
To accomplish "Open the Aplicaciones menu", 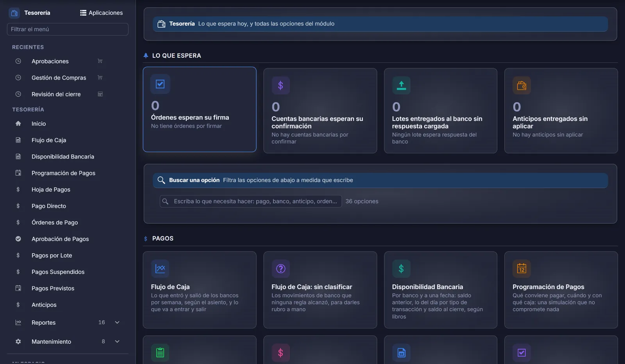I will click(102, 13).
